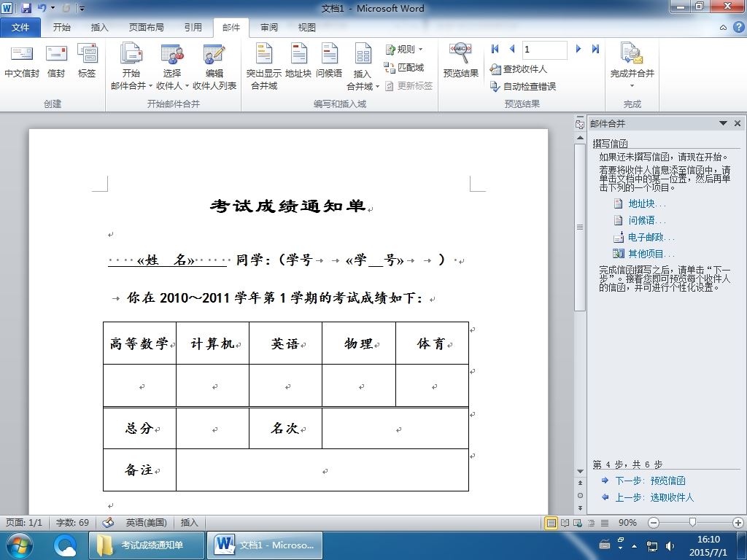This screenshot has height=560, width=747.
Task: Toggle Preview Results (预览结果) button
Action: [x=461, y=61]
